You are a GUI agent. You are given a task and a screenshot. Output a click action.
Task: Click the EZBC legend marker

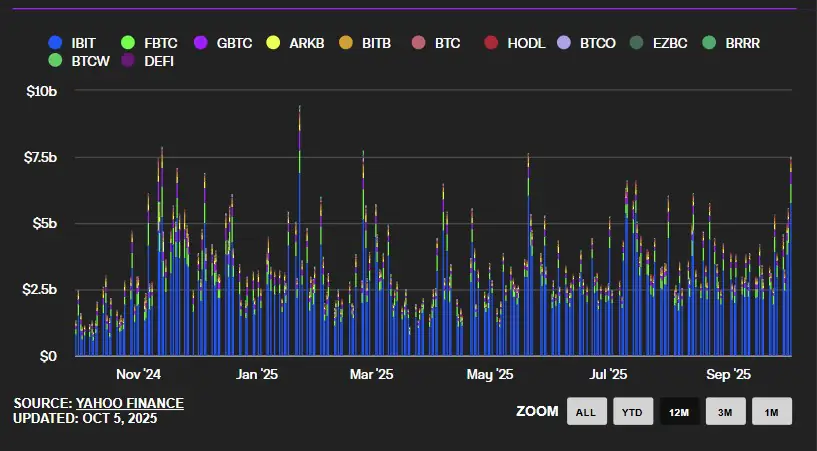point(636,43)
